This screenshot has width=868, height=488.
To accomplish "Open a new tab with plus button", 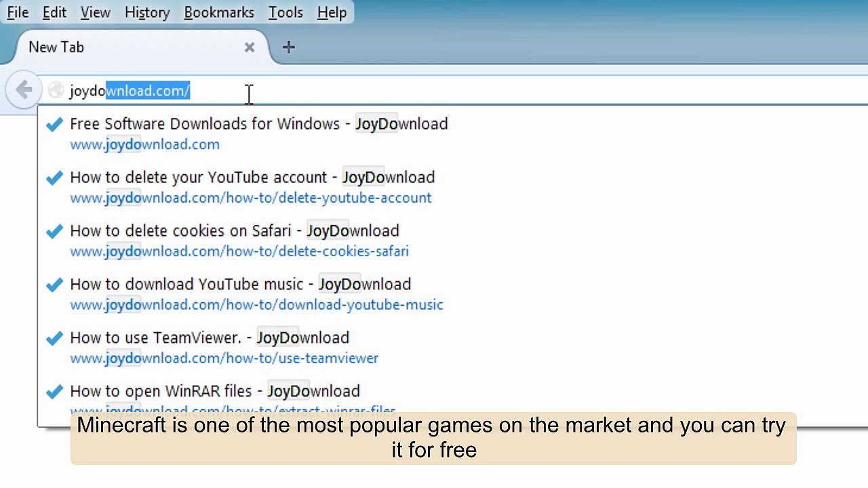I will (289, 47).
